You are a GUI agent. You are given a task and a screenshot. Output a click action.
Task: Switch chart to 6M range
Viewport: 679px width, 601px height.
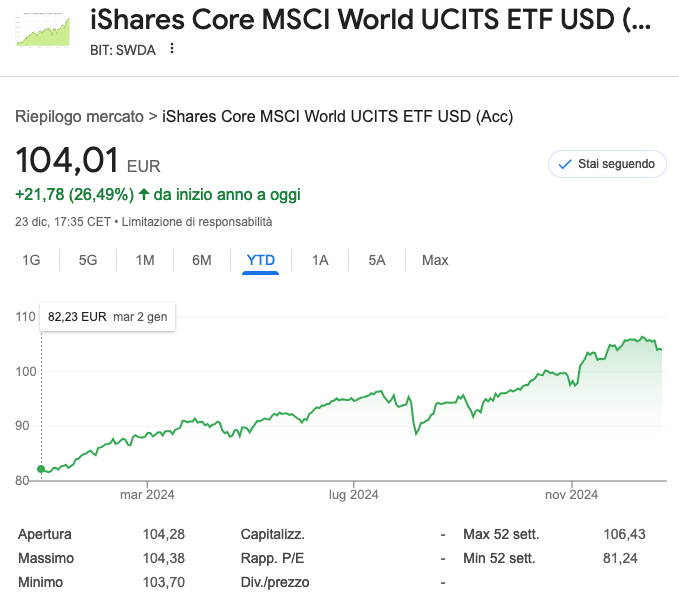pyautogui.click(x=202, y=260)
